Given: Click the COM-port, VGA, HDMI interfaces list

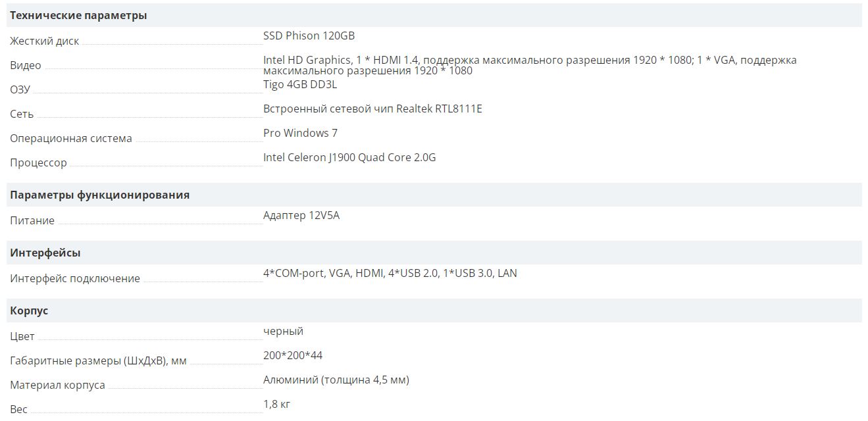Looking at the screenshot, I should click(390, 273).
